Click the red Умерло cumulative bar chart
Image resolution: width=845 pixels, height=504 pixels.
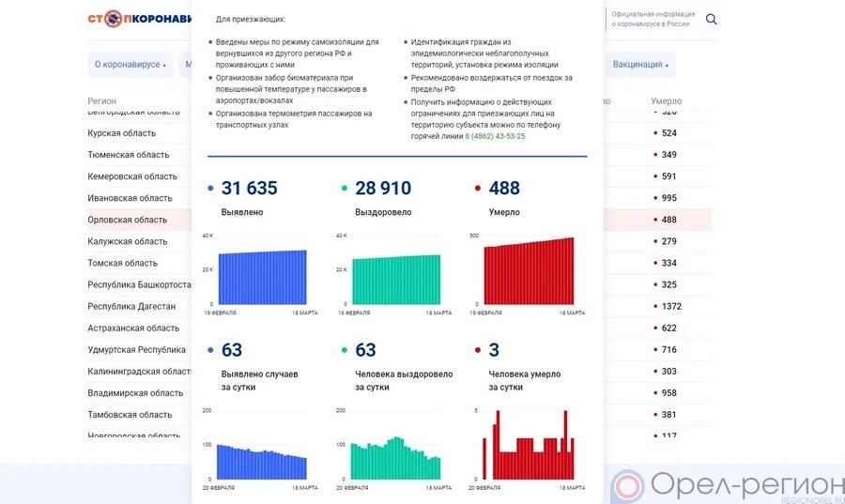[x=529, y=271]
